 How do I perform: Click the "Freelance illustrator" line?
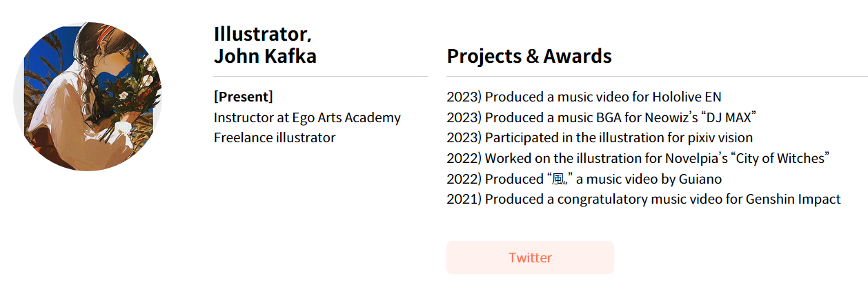point(275,137)
